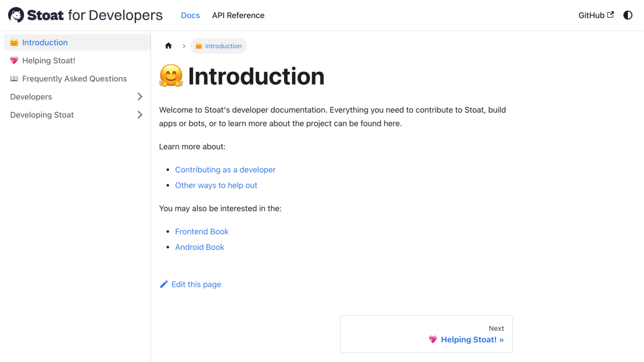The width and height of the screenshot is (644, 362).
Task: Click the home breadcrumb icon
Action: tap(169, 46)
